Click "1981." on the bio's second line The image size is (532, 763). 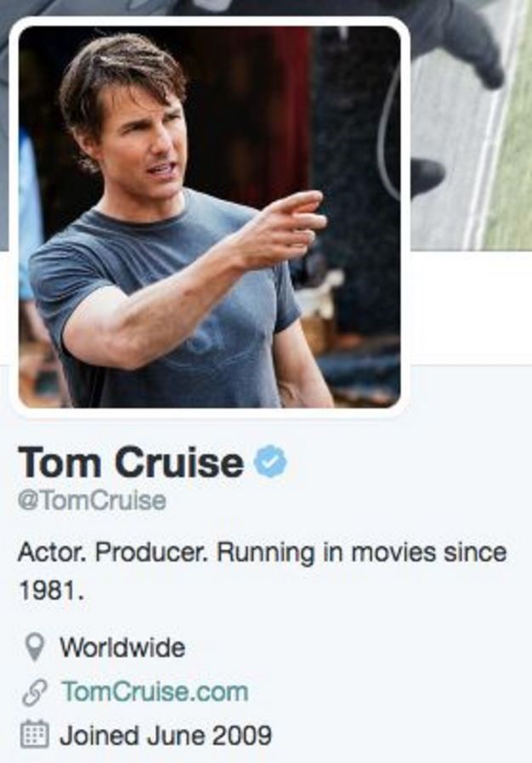tap(51, 591)
